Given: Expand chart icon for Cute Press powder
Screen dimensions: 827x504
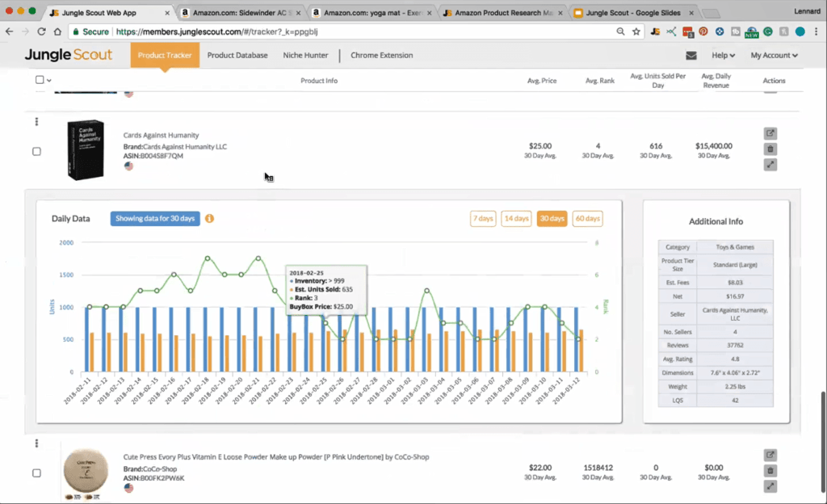Looking at the screenshot, I should (x=770, y=486).
